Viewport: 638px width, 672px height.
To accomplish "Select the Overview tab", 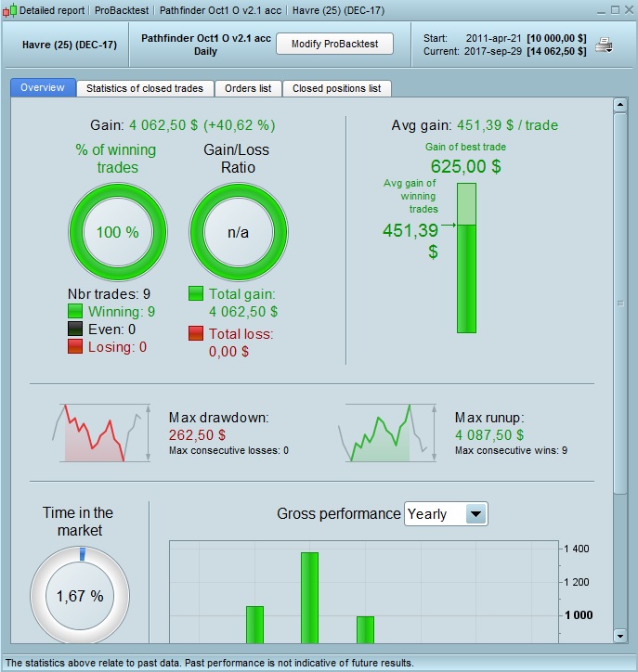I will [43, 87].
